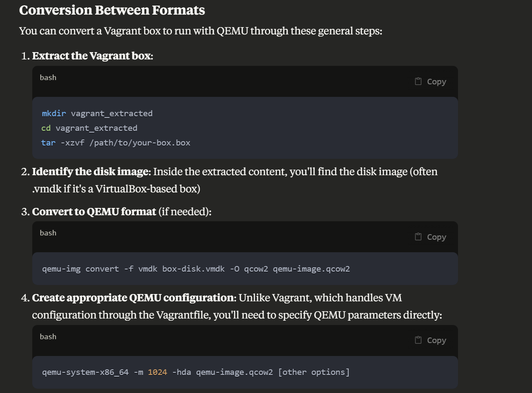This screenshot has height=393, width=532.
Task: Click the qemu-img convert command text
Action: pos(196,269)
